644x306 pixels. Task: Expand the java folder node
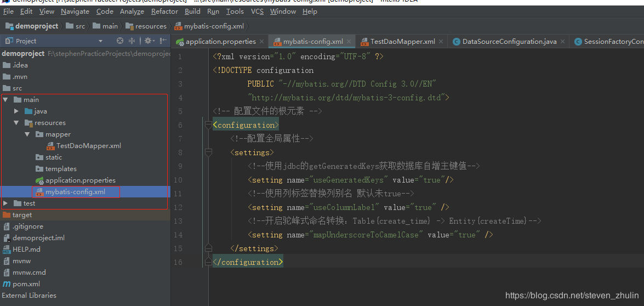pyautogui.click(x=17, y=111)
